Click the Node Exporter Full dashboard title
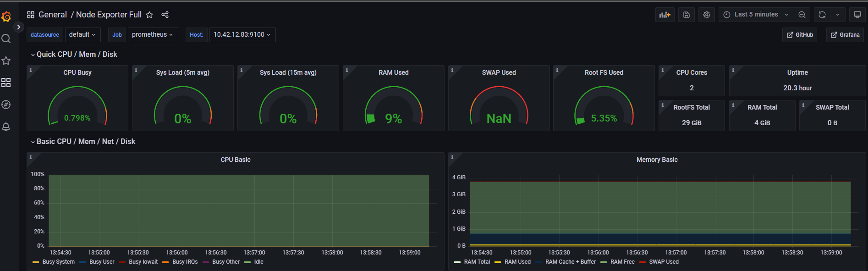868x271 pixels. 109,15
